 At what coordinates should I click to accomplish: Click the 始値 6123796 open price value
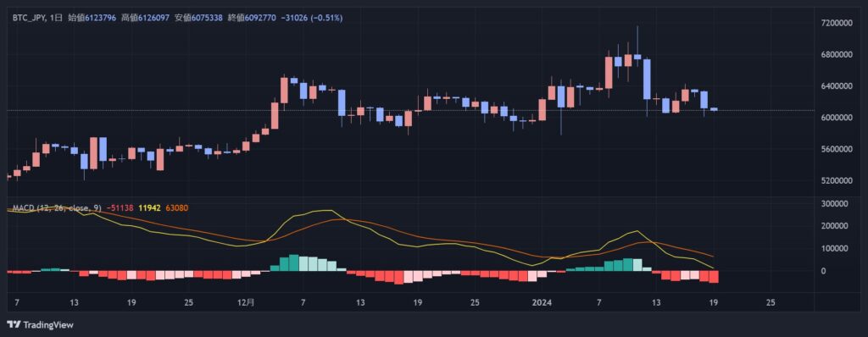pyautogui.click(x=92, y=19)
